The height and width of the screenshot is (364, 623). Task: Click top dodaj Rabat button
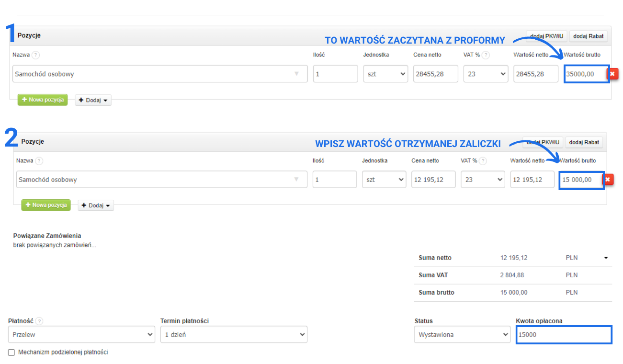tap(588, 36)
